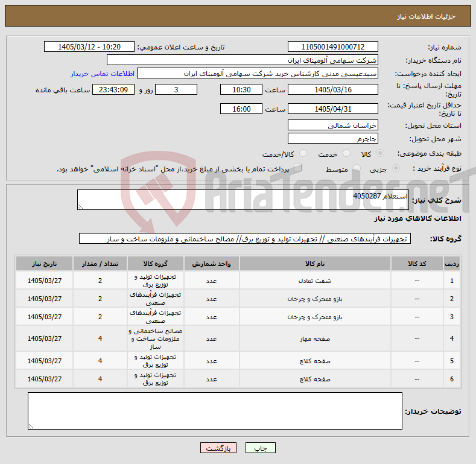This screenshot has width=476, height=464.
Task: Click the price validity date 1405/04/31
Action: click(332, 109)
